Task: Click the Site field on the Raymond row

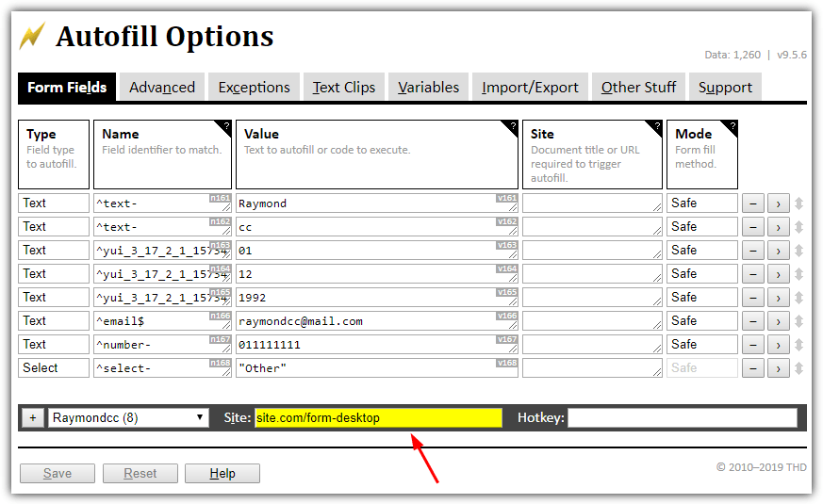Action: click(x=592, y=203)
